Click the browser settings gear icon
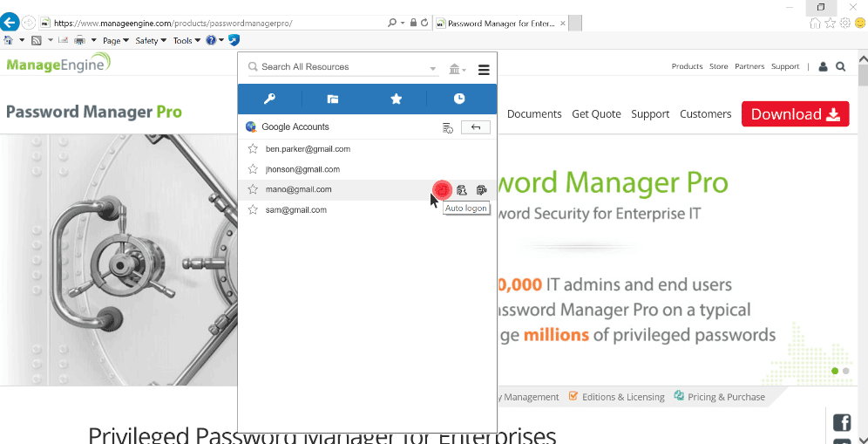Screen dimensions: 868x444 coord(844,23)
